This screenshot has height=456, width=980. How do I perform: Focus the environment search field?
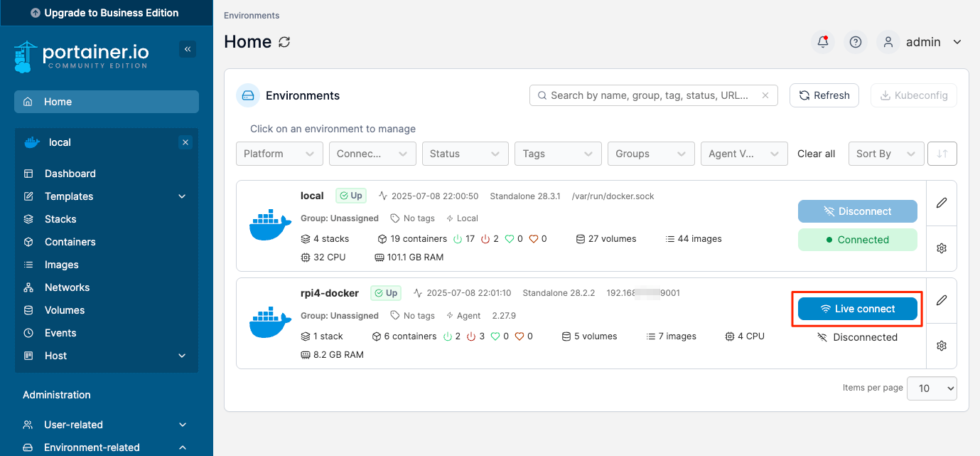[654, 95]
